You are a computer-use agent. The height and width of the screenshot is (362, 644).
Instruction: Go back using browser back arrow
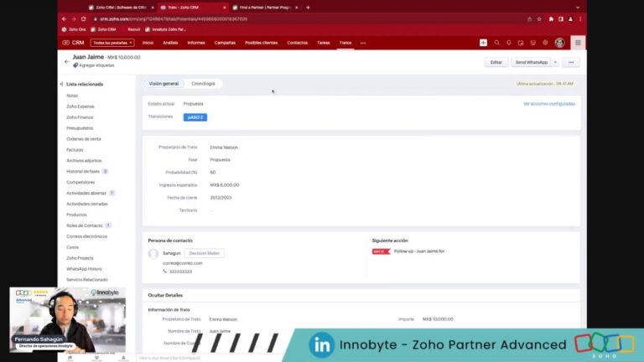pyautogui.click(x=64, y=19)
